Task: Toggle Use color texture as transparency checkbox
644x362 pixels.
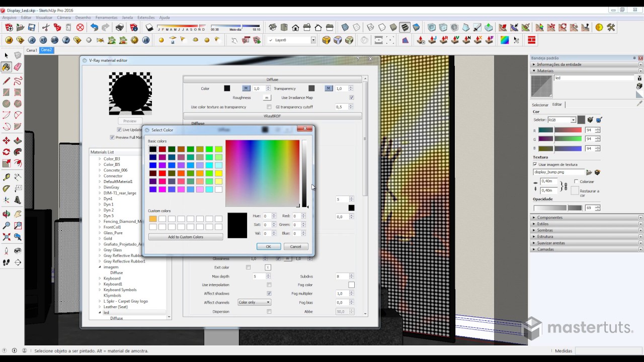Action: (269, 107)
